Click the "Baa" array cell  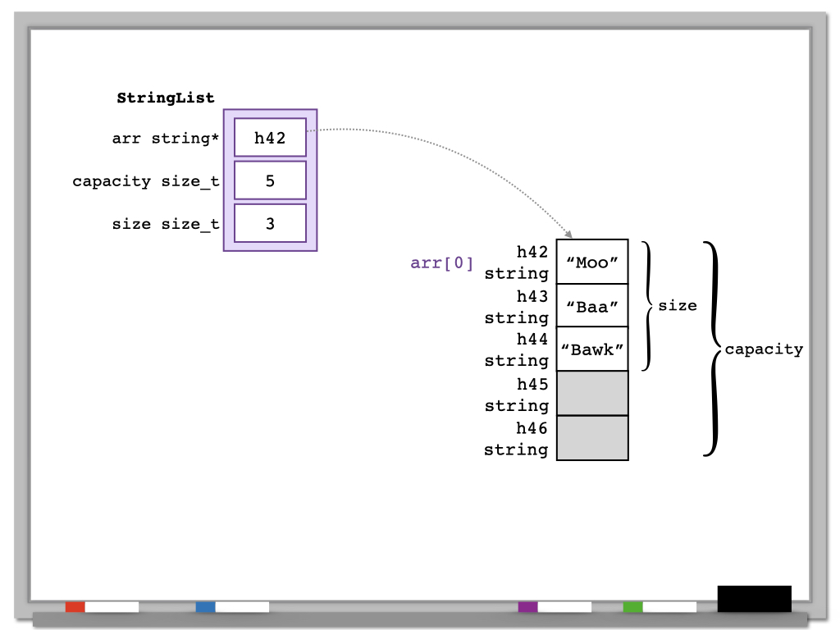[x=592, y=306]
